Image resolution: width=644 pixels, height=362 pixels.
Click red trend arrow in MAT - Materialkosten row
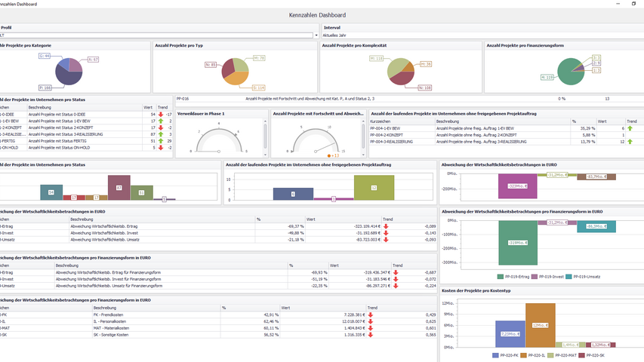[371, 328]
